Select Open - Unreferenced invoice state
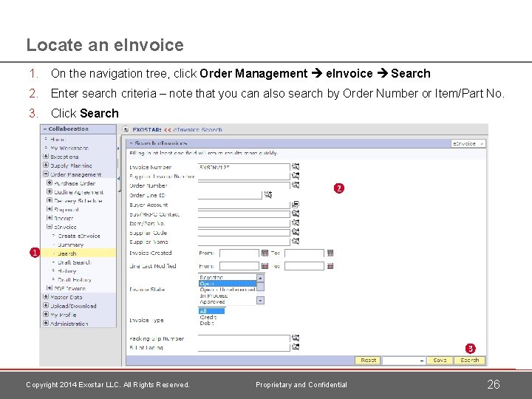 point(228,290)
